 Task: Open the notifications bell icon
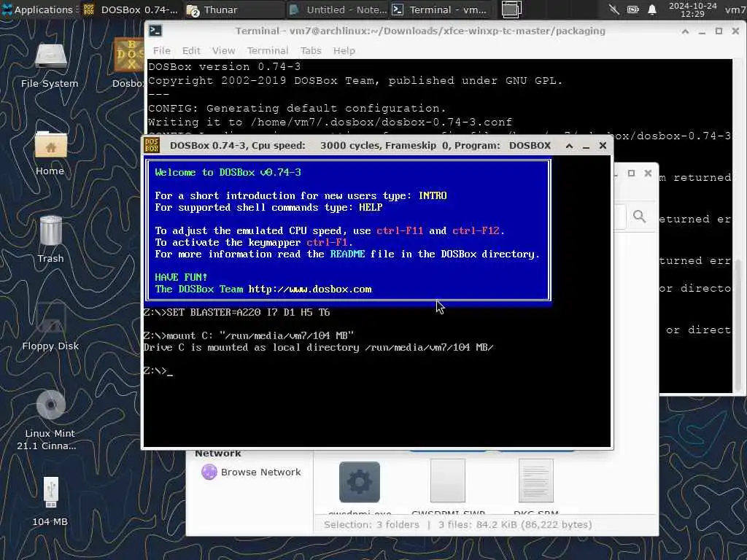pyautogui.click(x=651, y=9)
